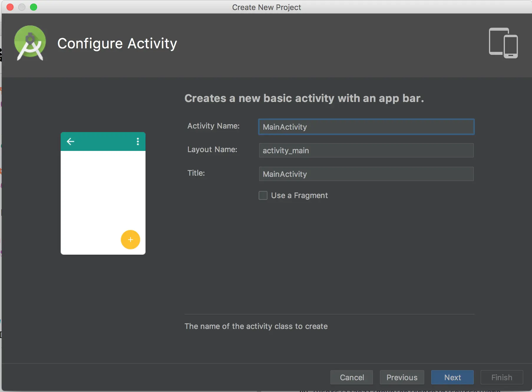Click the phone and tablet form-factor icon
The height and width of the screenshot is (392, 532).
(503, 43)
